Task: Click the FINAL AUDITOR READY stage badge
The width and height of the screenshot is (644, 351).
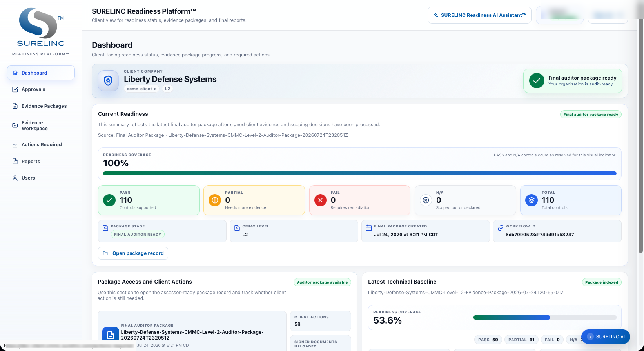Action: (138, 235)
